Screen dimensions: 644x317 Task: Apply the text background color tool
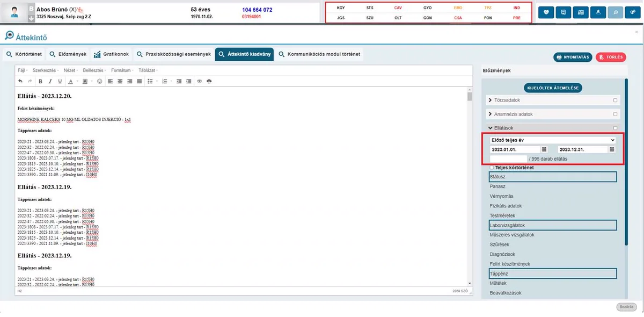tap(85, 81)
